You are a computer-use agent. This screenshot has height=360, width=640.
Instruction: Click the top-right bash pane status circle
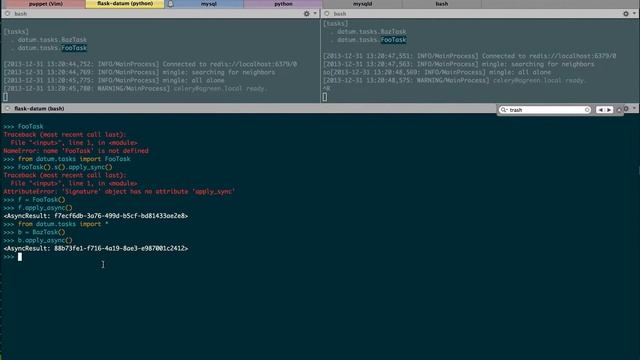coord(327,13)
